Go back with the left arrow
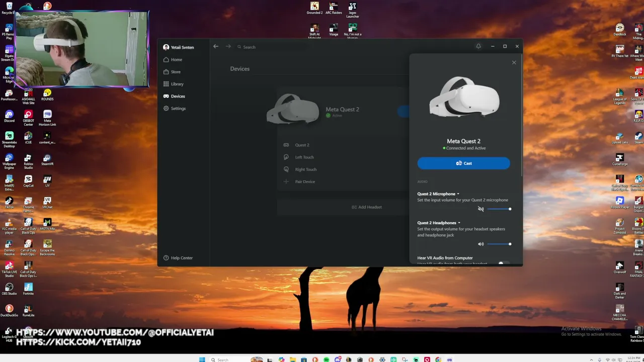 tap(216, 46)
